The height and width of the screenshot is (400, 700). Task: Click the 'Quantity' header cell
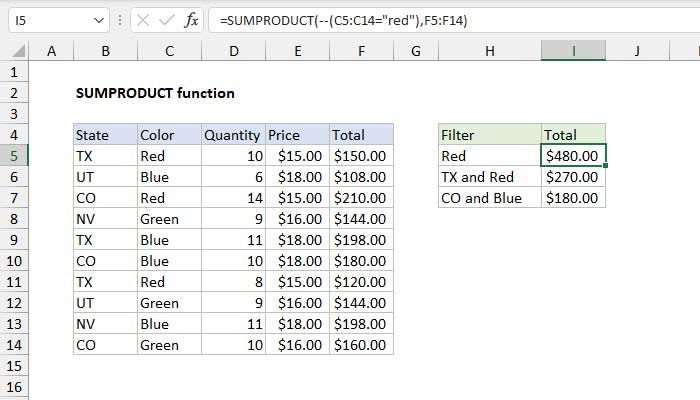click(x=233, y=135)
